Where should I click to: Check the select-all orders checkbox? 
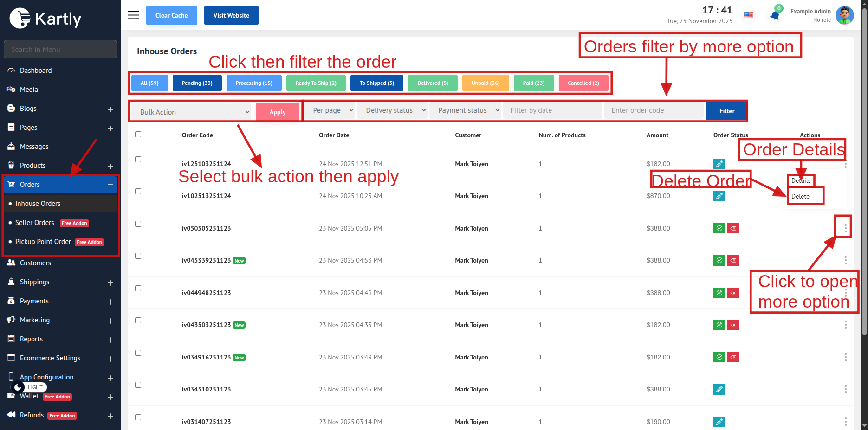138,135
